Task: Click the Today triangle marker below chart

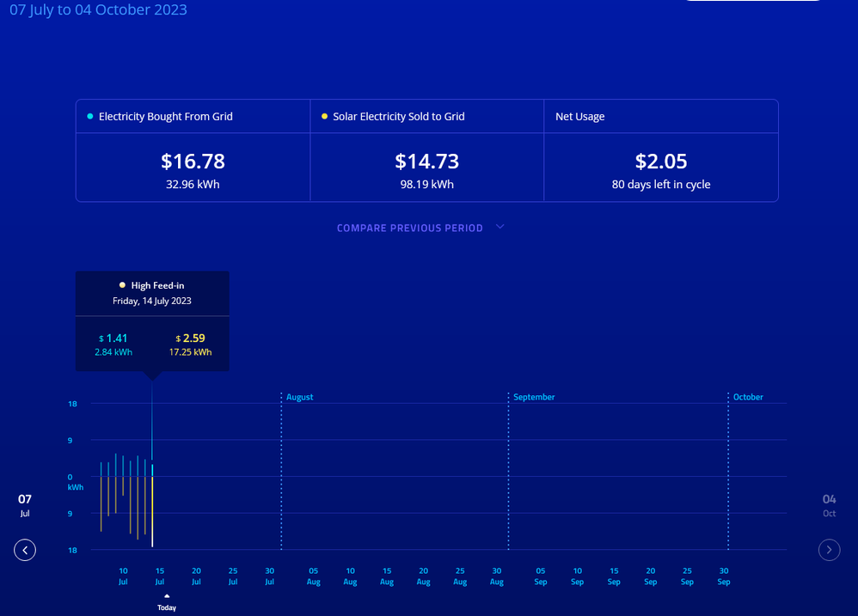Action: (x=167, y=595)
